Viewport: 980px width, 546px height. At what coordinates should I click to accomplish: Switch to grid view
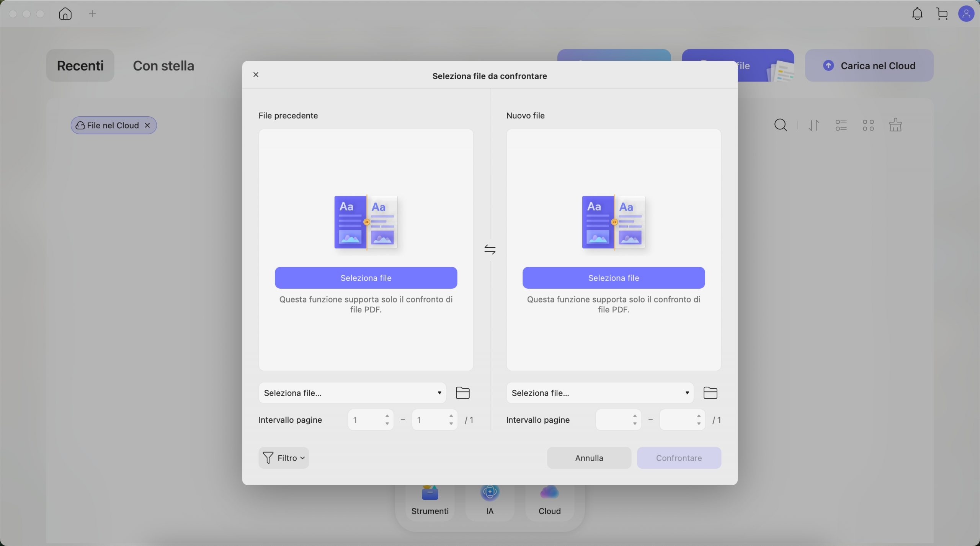pos(868,125)
